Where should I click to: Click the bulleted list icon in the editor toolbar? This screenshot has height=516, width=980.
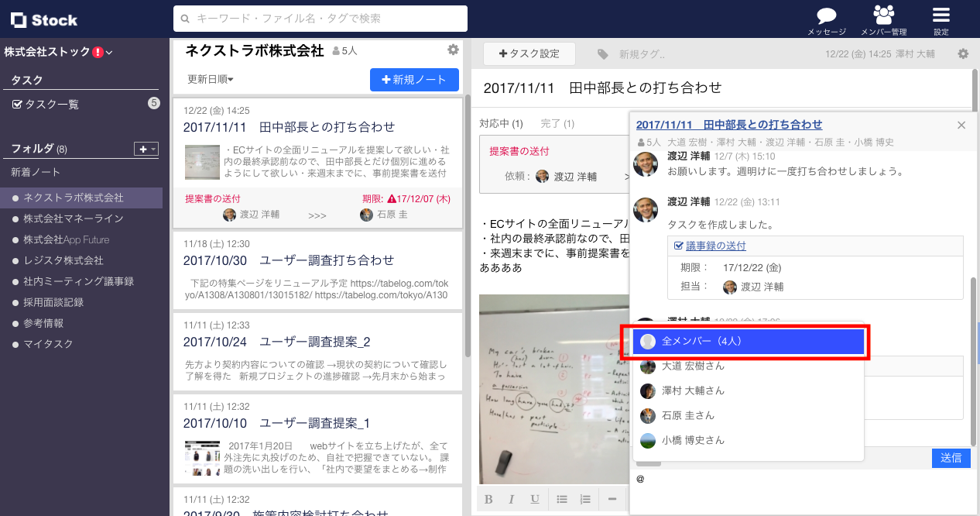click(x=562, y=499)
